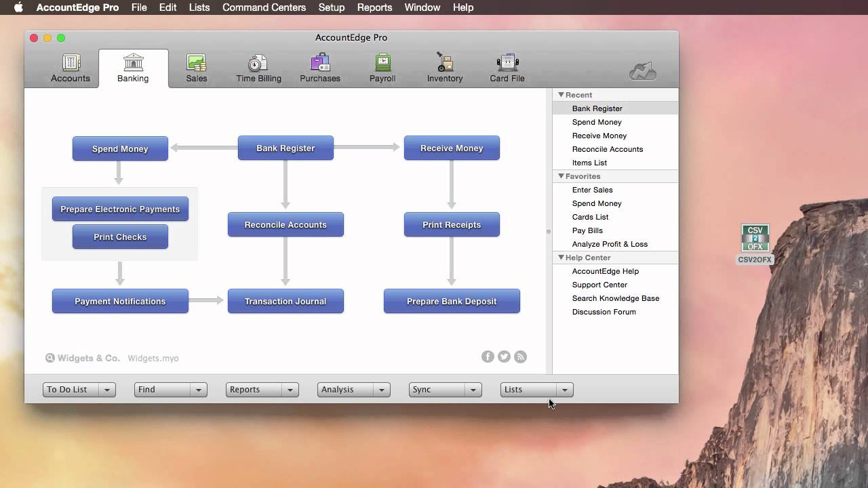868x488 pixels.
Task: Click the Print Checks button
Action: pyautogui.click(x=120, y=237)
